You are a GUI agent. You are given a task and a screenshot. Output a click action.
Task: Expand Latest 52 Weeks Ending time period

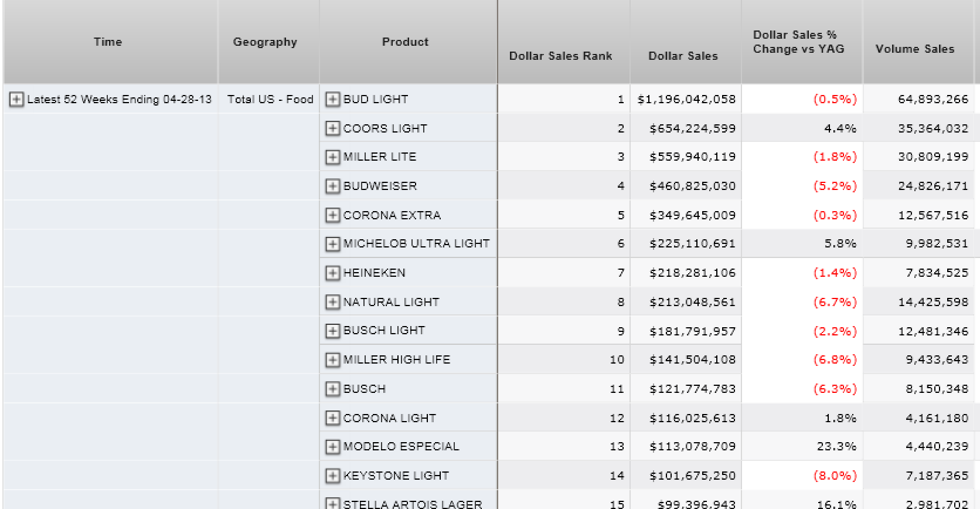(x=16, y=100)
